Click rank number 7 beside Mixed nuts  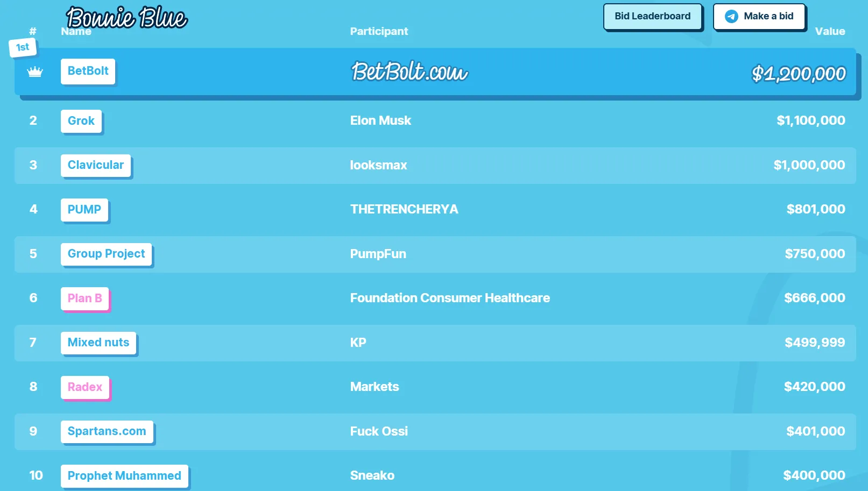[33, 343]
